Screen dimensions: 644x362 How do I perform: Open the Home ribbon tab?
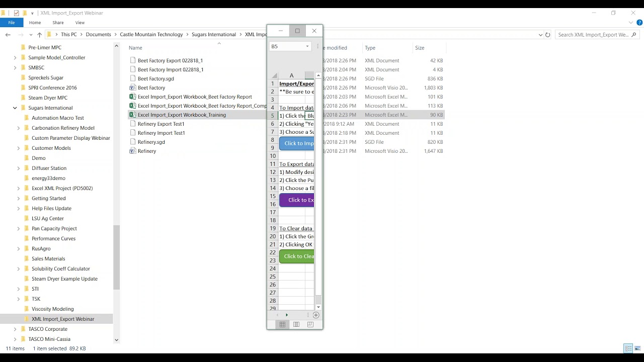pyautogui.click(x=35, y=23)
